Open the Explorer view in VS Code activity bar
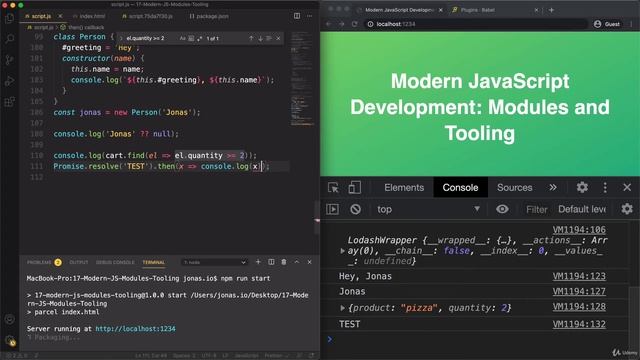Viewport: 640px width, 360px height. pos(9,18)
